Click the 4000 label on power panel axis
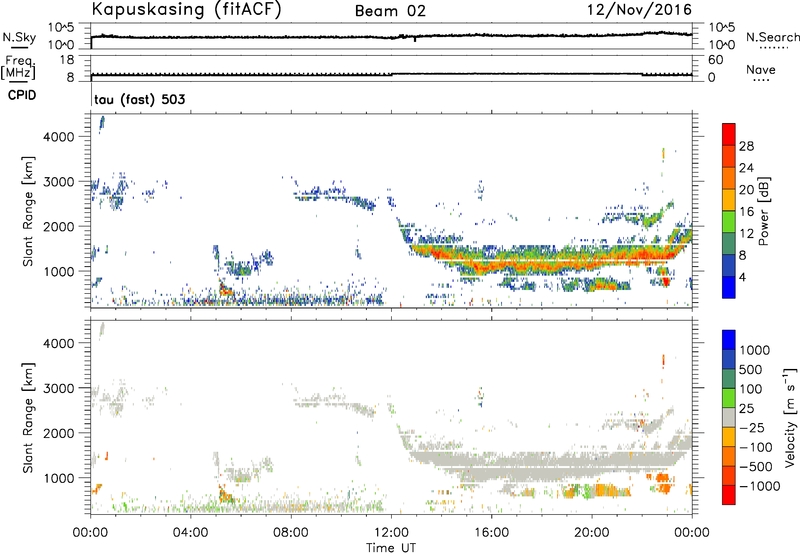 [59, 137]
